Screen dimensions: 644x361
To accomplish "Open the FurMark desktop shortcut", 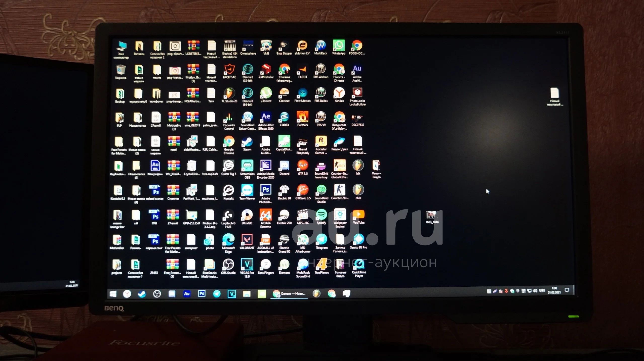I will pos(303,119).
